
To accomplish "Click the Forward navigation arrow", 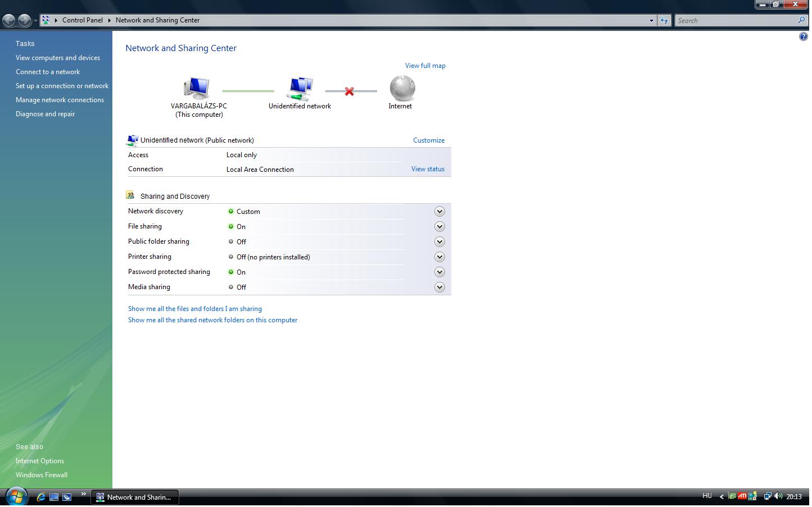I will tap(24, 21).
